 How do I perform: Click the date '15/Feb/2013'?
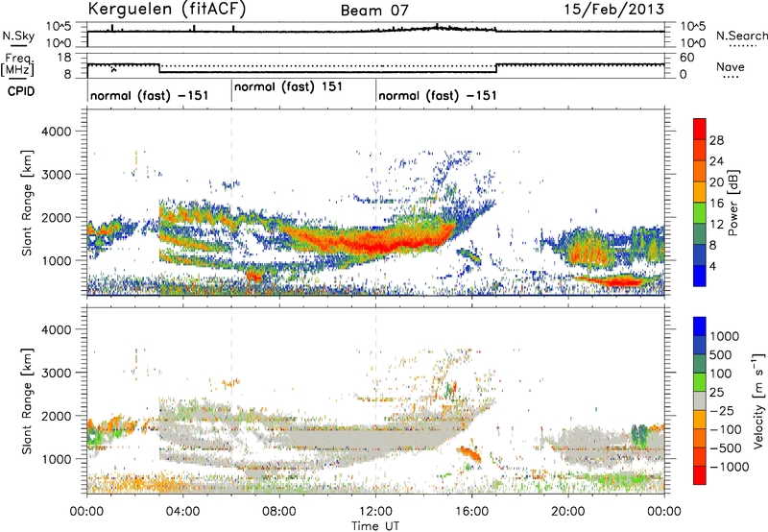614,10
